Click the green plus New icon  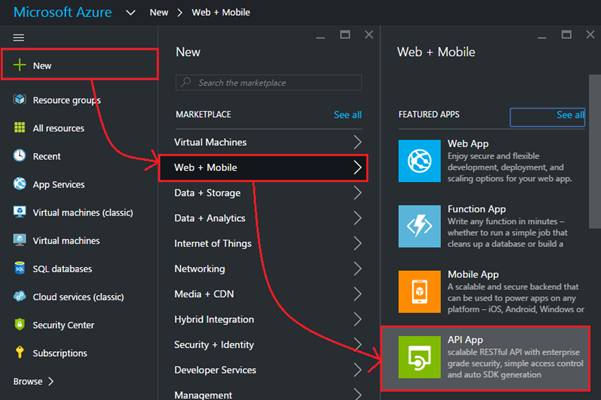pos(19,65)
